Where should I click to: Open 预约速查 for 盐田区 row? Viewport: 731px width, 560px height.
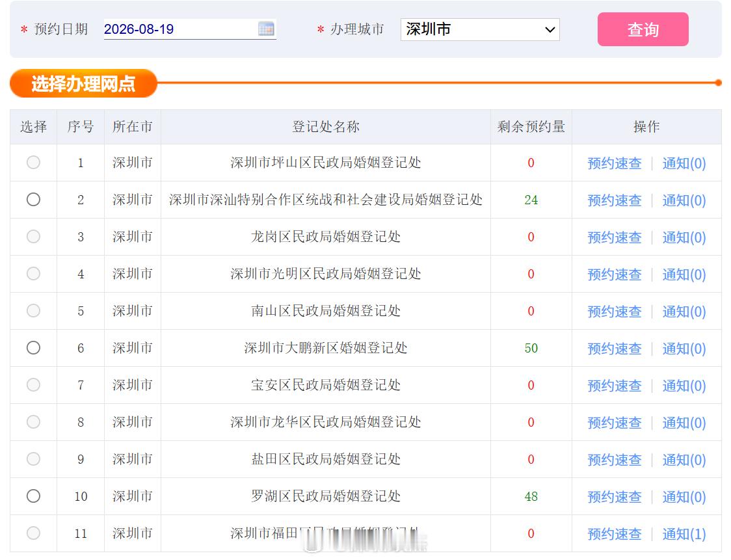615,460
